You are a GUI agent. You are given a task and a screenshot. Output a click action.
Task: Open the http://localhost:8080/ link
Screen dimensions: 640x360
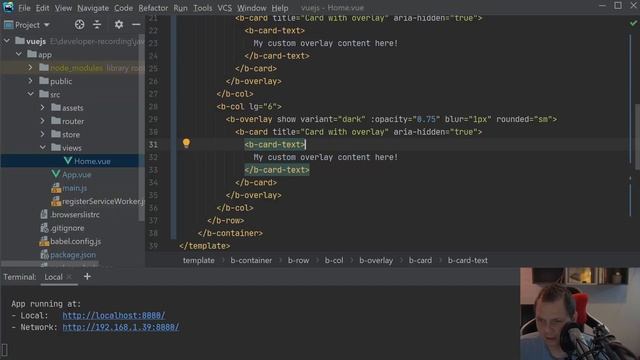pyautogui.click(x=114, y=316)
